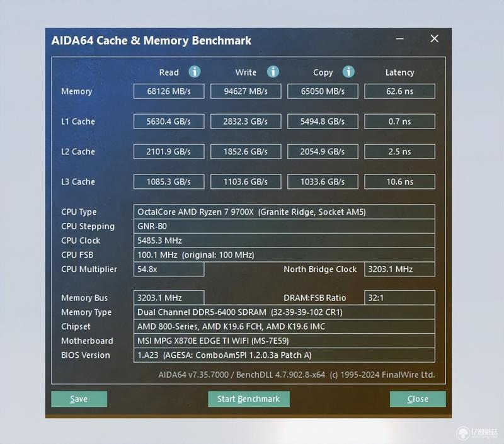The width and height of the screenshot is (504, 444).
Task: Click the CPU Multiplier label
Action: 89,270
